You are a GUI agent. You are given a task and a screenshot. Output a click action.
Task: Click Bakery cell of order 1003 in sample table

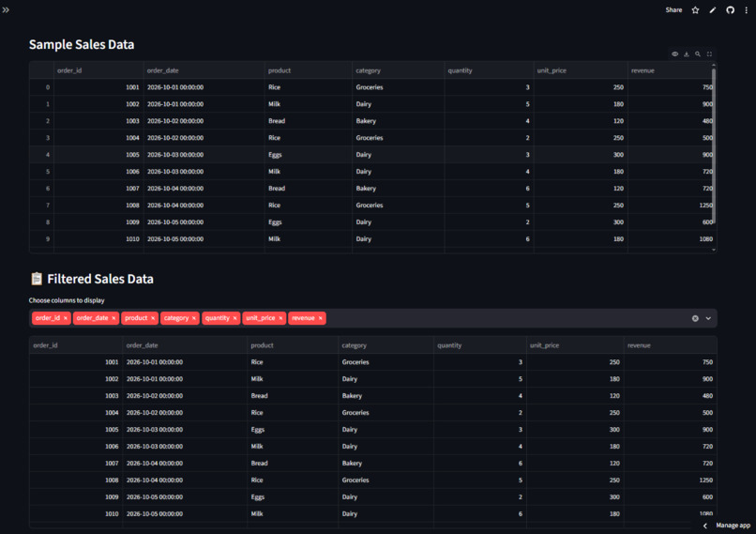pyautogui.click(x=399, y=121)
